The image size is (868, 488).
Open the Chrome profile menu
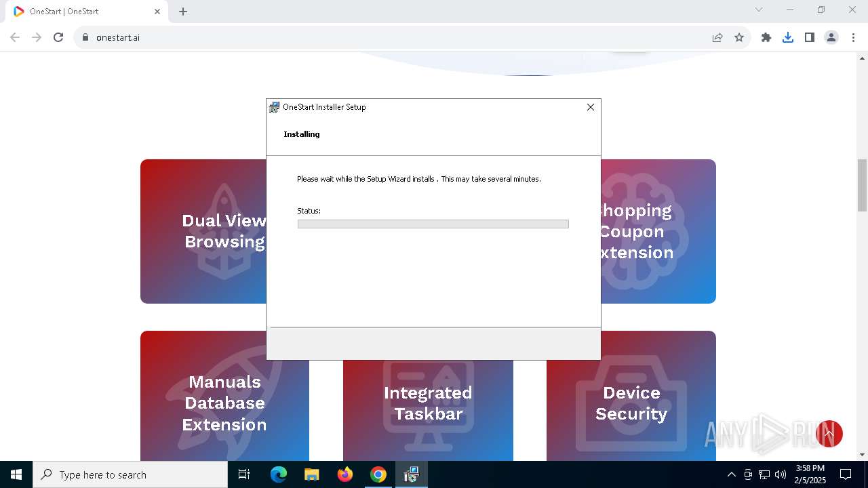pyautogui.click(x=831, y=37)
